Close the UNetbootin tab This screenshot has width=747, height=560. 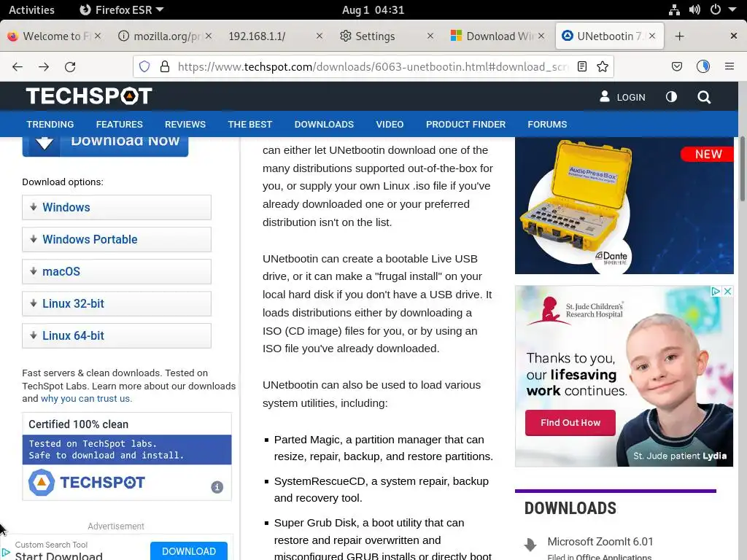point(652,36)
